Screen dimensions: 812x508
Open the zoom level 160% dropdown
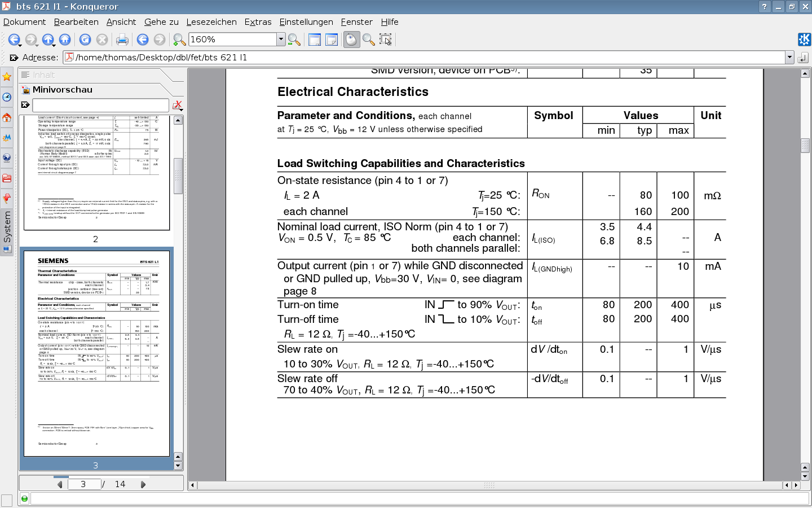tap(281, 39)
